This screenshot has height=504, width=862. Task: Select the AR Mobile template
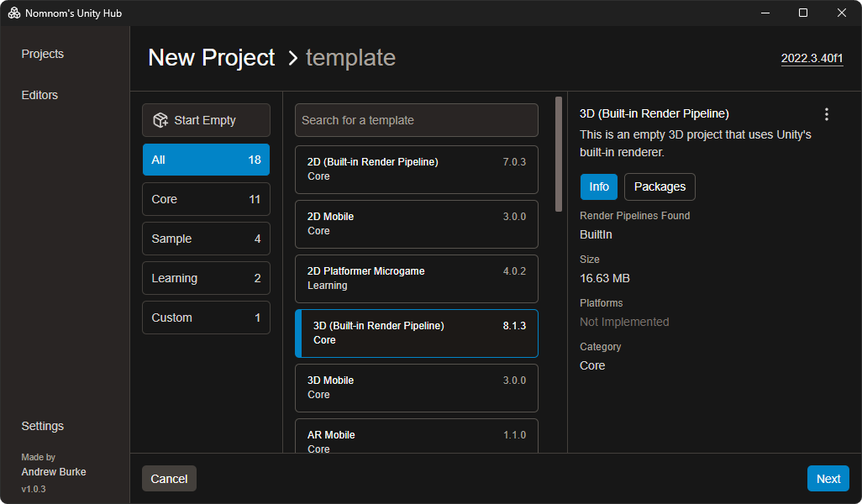click(417, 437)
